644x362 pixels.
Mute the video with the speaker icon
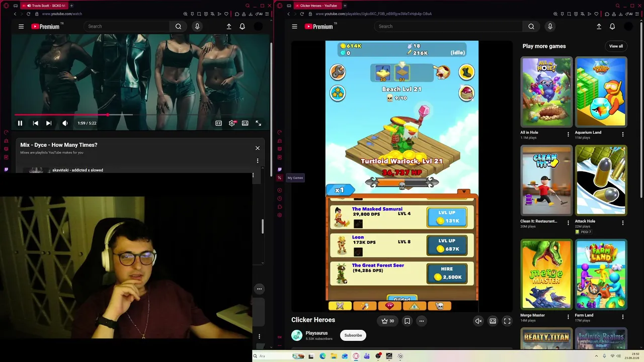click(65, 123)
